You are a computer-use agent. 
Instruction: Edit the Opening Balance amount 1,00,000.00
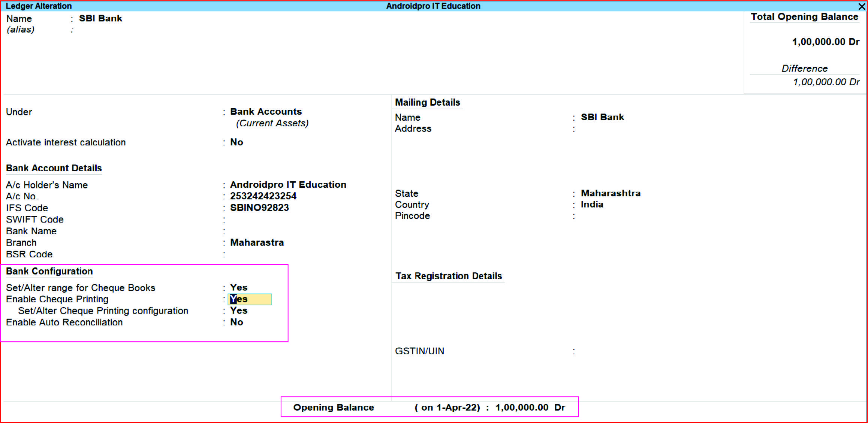point(522,407)
